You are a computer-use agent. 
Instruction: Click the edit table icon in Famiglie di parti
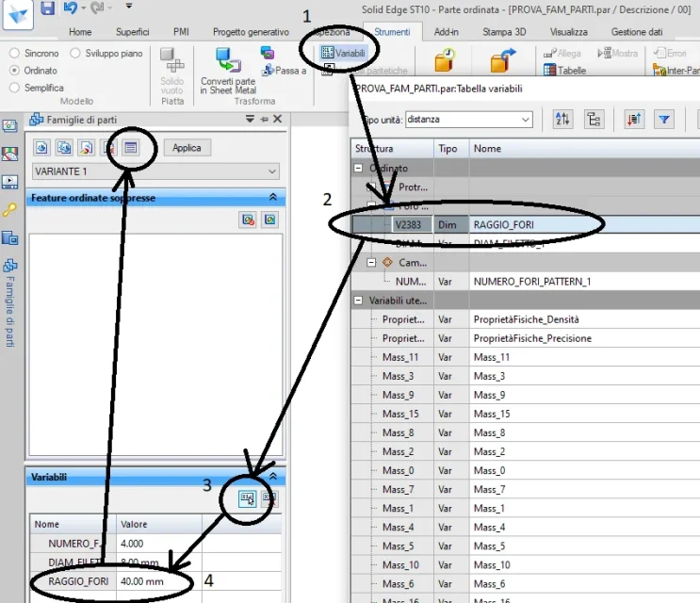pyautogui.click(x=131, y=148)
